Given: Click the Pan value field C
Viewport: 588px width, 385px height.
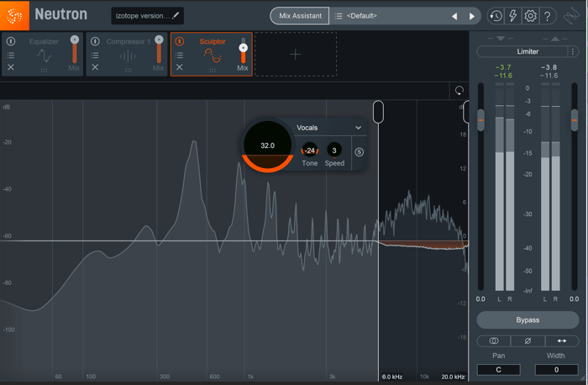Looking at the screenshot, I should coord(498,370).
